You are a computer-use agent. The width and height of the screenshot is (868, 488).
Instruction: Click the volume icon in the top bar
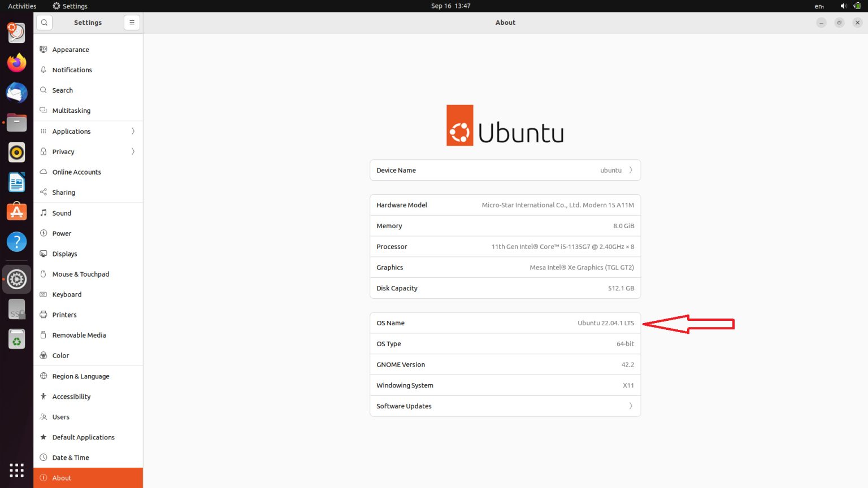(x=843, y=6)
